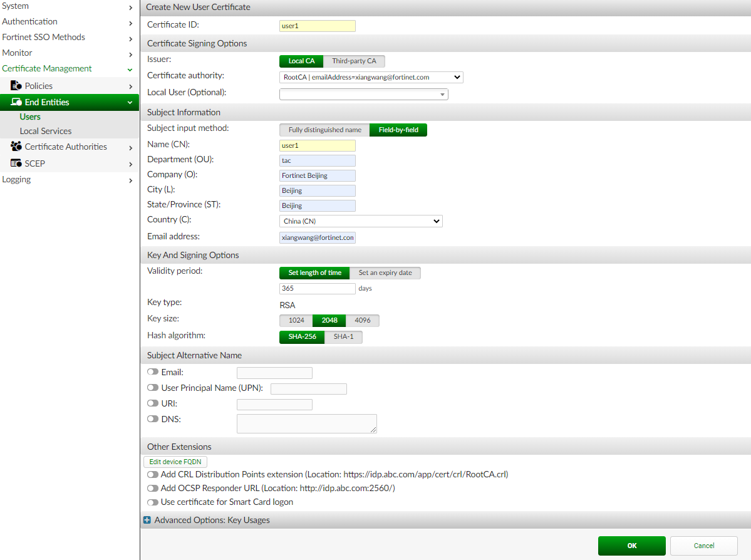This screenshot has width=751, height=560.
Task: Open Fortinet SSO Methods menu
Action: pyautogui.click(x=44, y=37)
